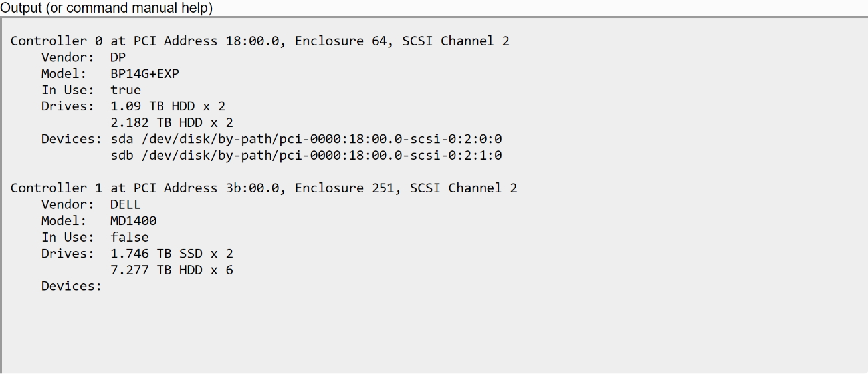
Task: Click the "In Use: false" line
Action: [95, 237]
